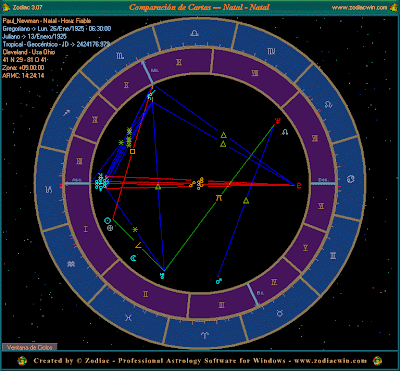
Task: Click the Libra sign in the zodiac ring
Action: 194,33
